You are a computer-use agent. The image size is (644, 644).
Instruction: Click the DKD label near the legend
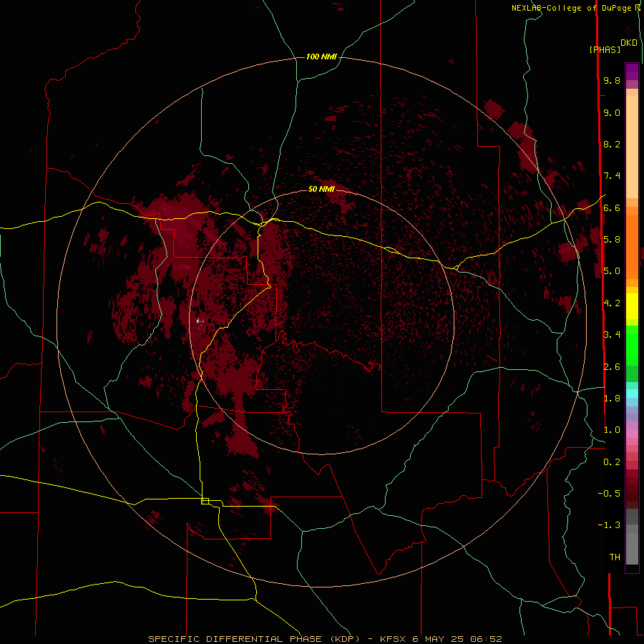pos(629,43)
